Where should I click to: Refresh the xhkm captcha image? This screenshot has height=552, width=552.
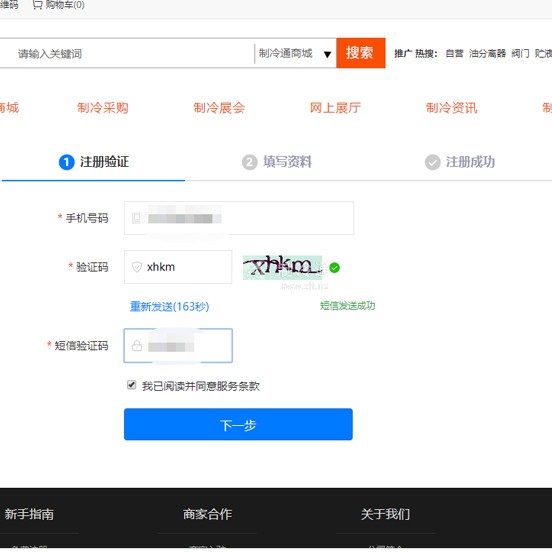coord(283,268)
